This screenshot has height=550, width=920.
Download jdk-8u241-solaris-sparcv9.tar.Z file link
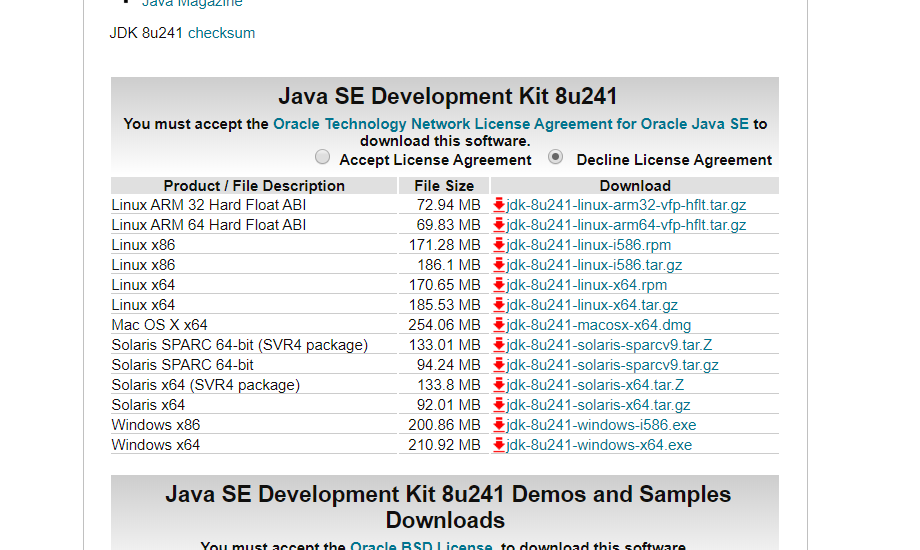click(x=609, y=345)
